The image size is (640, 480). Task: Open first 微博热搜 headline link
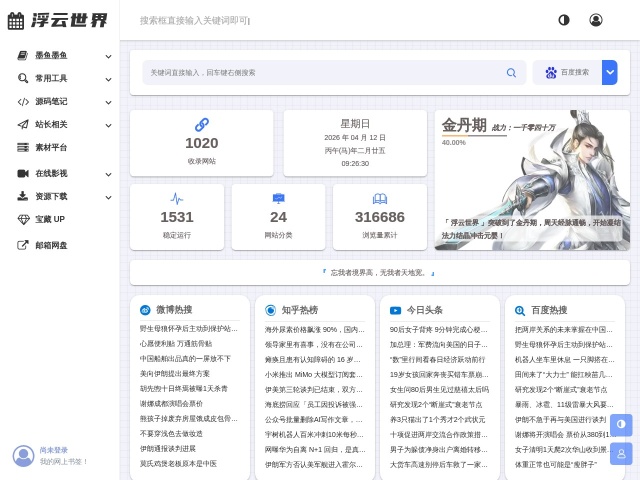[x=188, y=328]
